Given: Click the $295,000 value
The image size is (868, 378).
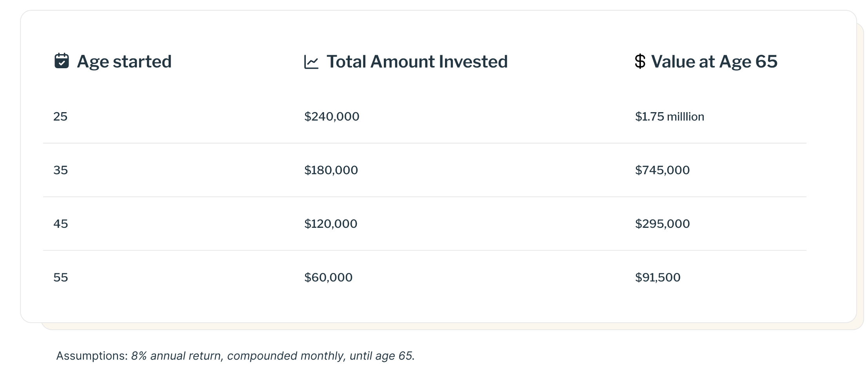Looking at the screenshot, I should 662,224.
